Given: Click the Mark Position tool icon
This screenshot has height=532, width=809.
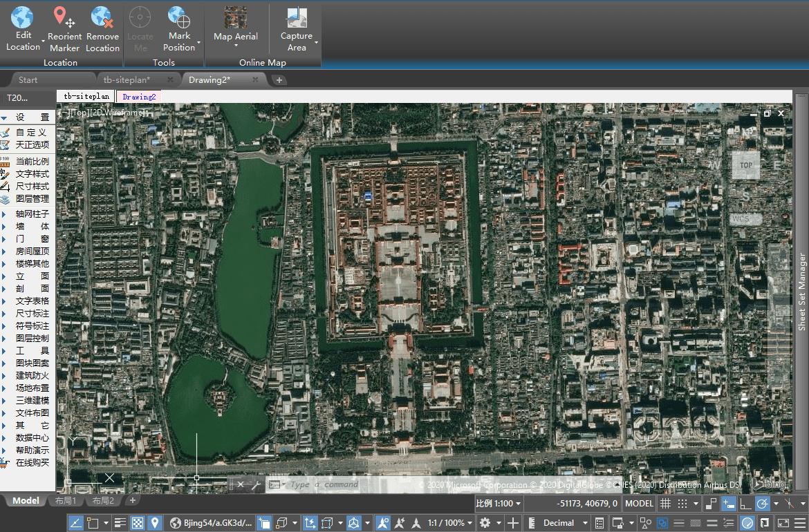Looking at the screenshot, I should point(179,17).
